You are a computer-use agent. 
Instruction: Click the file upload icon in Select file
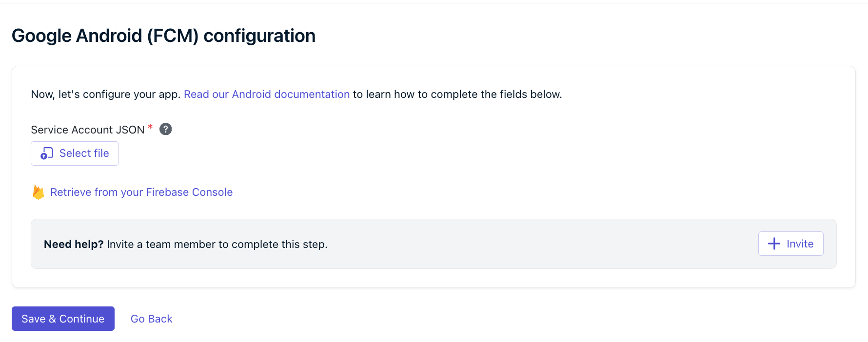(x=47, y=153)
